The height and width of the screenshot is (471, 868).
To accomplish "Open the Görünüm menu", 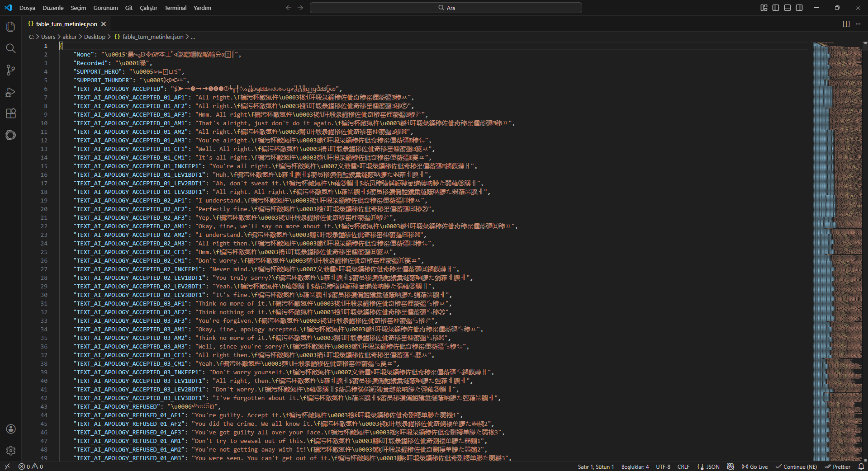I will click(105, 8).
